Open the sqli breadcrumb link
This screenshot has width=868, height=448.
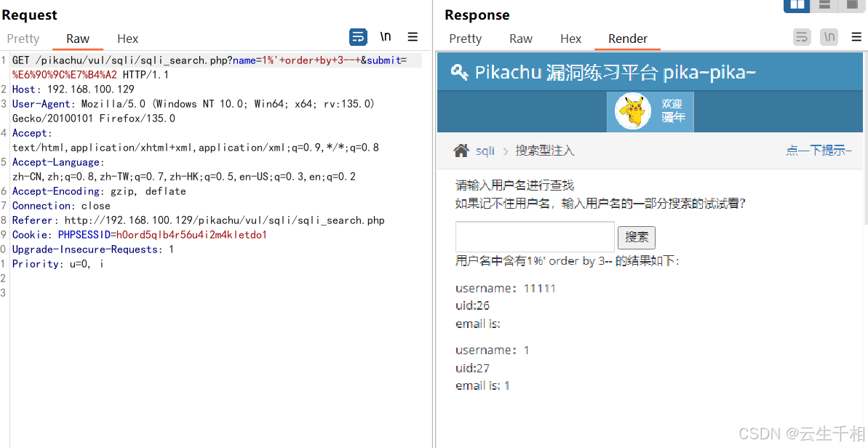pyautogui.click(x=485, y=151)
